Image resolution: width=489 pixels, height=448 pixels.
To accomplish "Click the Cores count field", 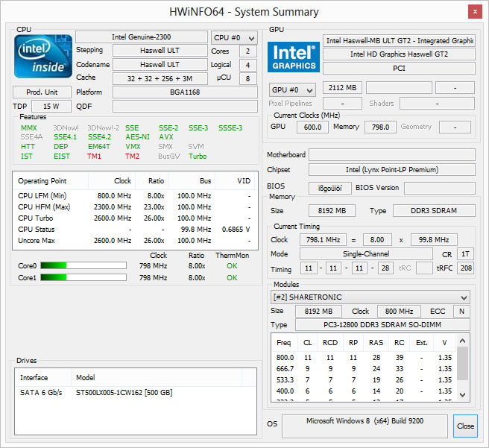I will click(x=248, y=51).
